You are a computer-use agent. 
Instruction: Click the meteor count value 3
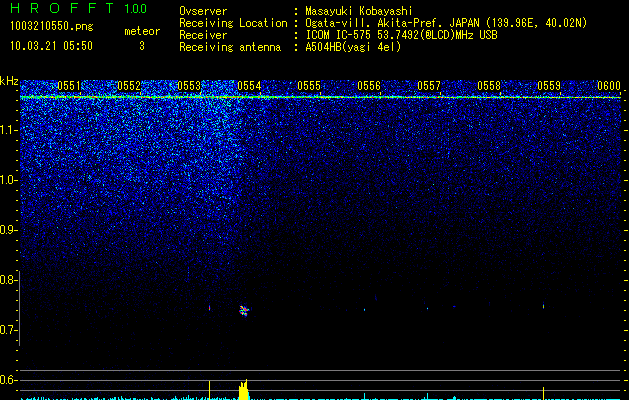142,46
